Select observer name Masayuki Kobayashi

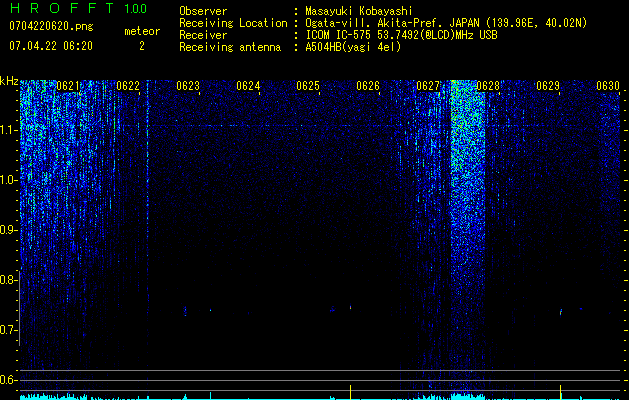tap(359, 11)
